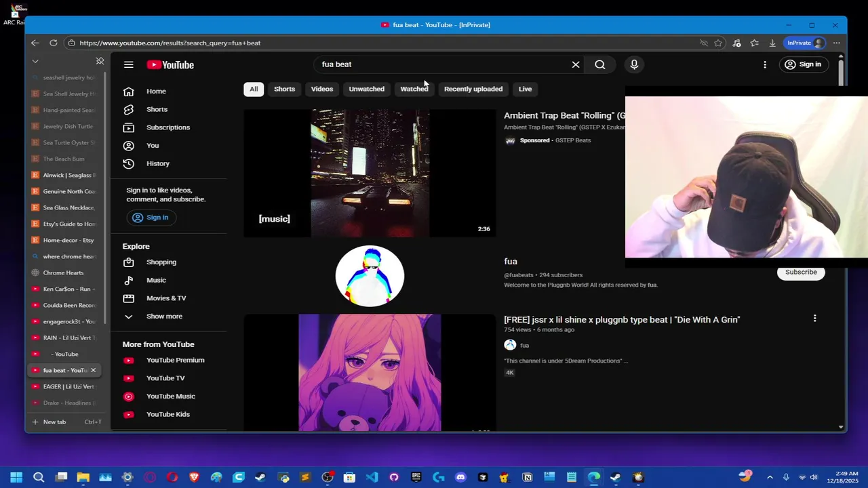Open YouTube settings three-dot menu
This screenshot has height=488, width=868.
pyautogui.click(x=765, y=64)
